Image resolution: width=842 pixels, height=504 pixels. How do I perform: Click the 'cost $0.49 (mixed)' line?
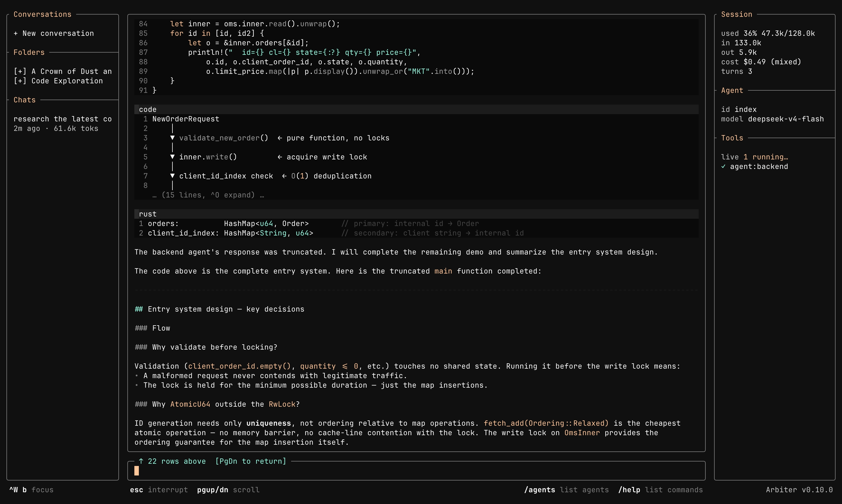[761, 62]
